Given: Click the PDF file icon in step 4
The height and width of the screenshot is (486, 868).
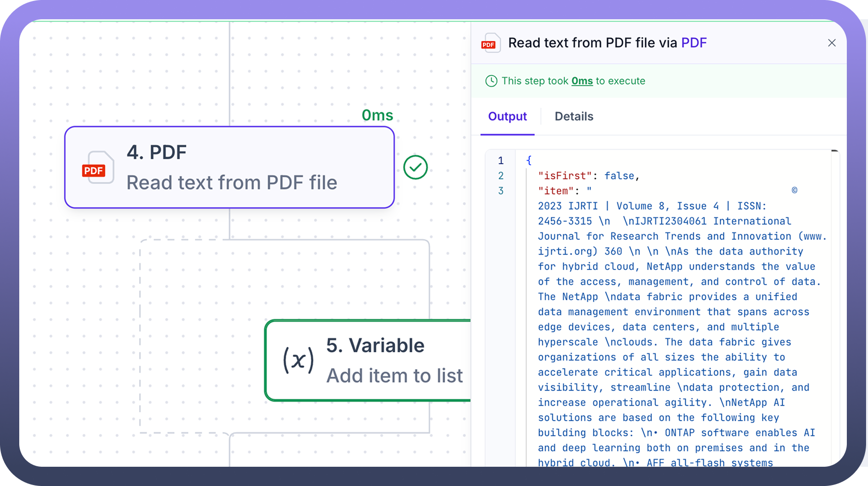Looking at the screenshot, I should pos(98,167).
